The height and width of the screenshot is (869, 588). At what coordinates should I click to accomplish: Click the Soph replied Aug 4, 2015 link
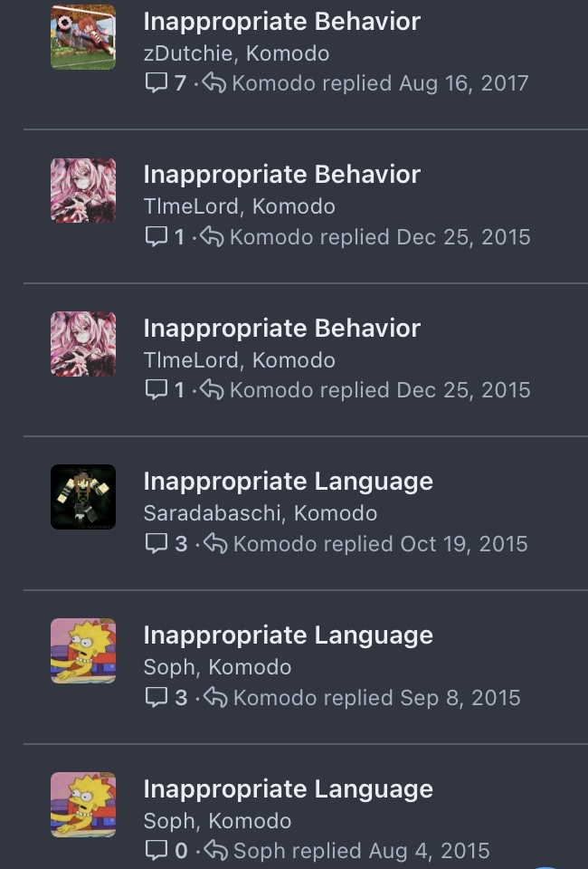[x=362, y=851]
